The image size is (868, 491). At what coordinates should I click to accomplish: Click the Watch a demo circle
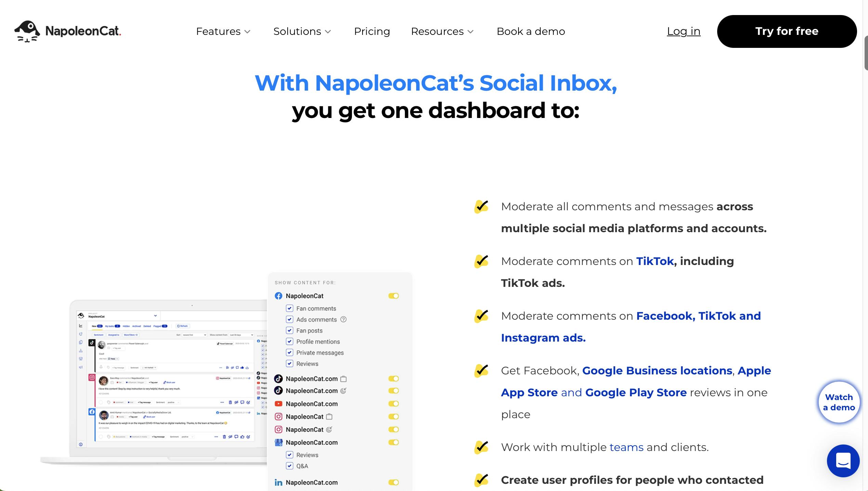(839, 402)
